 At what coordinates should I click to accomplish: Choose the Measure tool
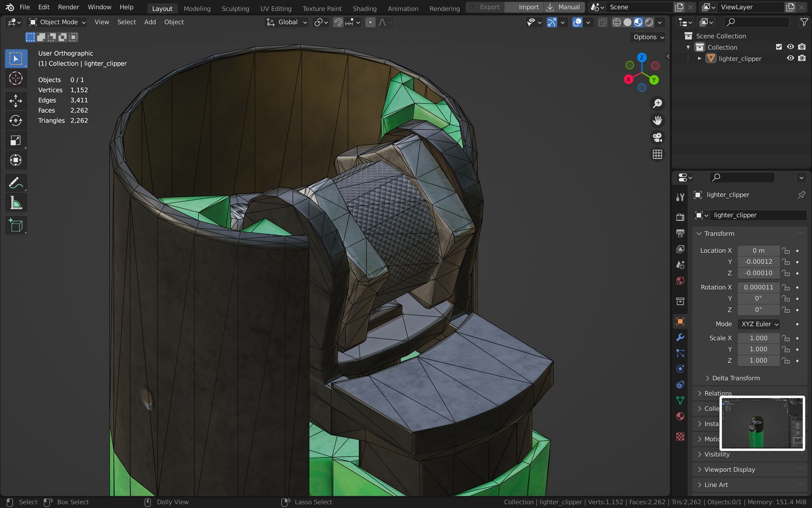[x=16, y=203]
